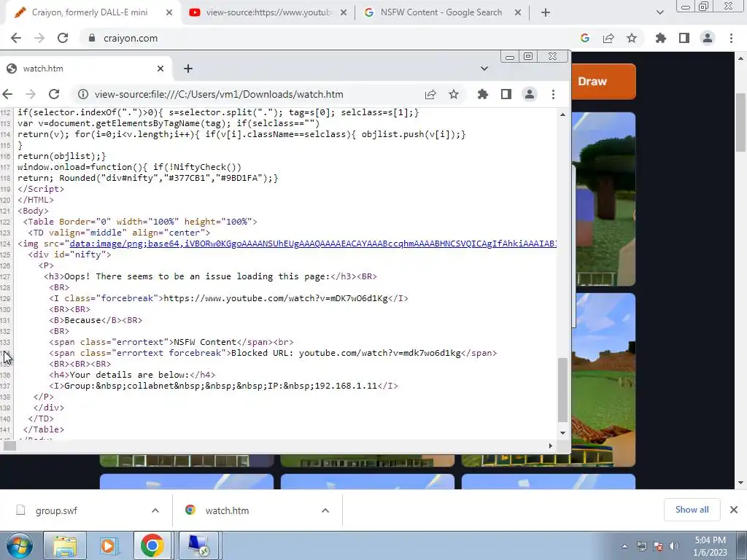747x560 pixels.
Task: Click the system clock showing 5:04 PM
Action: [x=710, y=546]
